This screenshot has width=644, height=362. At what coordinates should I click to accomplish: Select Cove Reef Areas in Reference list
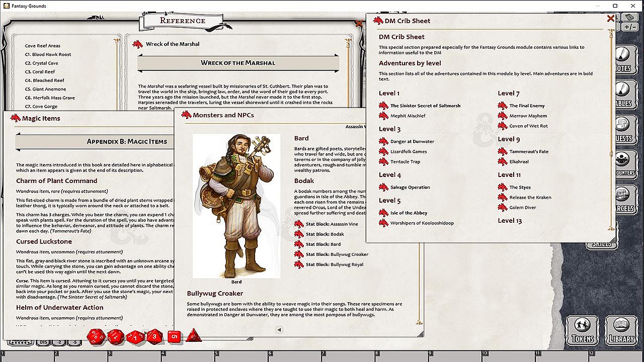43,46
